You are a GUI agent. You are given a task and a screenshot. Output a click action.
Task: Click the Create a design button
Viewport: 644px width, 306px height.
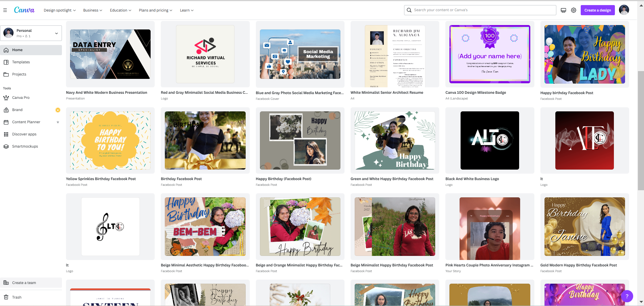[x=598, y=10]
